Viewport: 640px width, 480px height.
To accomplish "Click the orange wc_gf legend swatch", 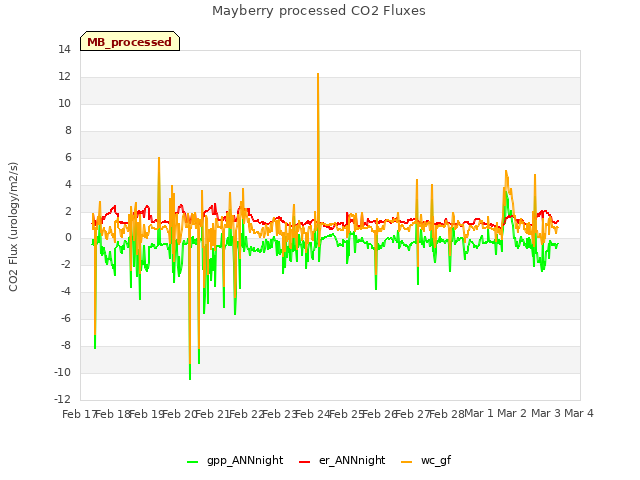I will pyautogui.click(x=407, y=462).
